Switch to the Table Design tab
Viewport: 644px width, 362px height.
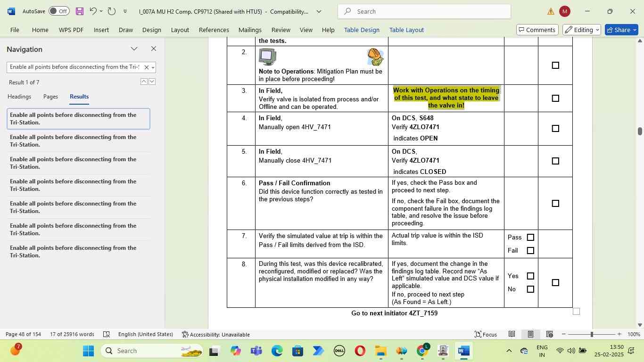click(362, 30)
